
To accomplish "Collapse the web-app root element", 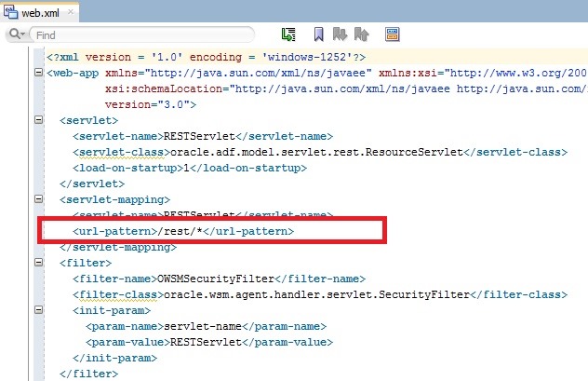I will tap(37, 73).
